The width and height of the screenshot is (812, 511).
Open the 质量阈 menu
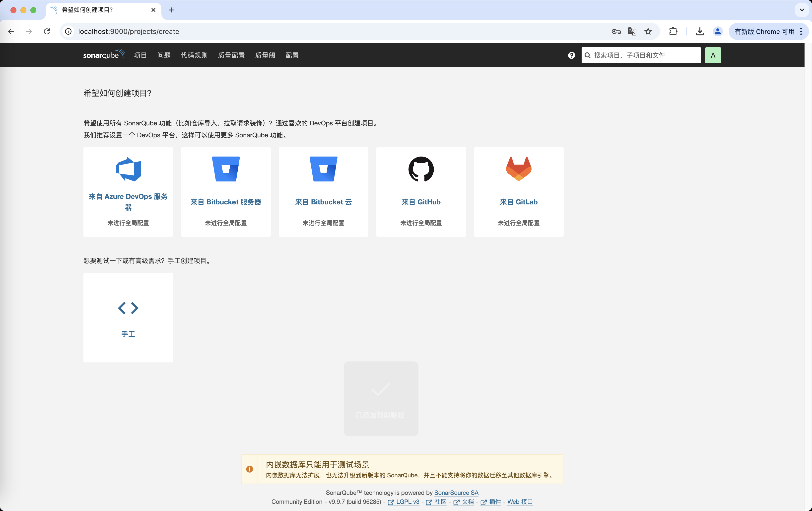pos(265,55)
